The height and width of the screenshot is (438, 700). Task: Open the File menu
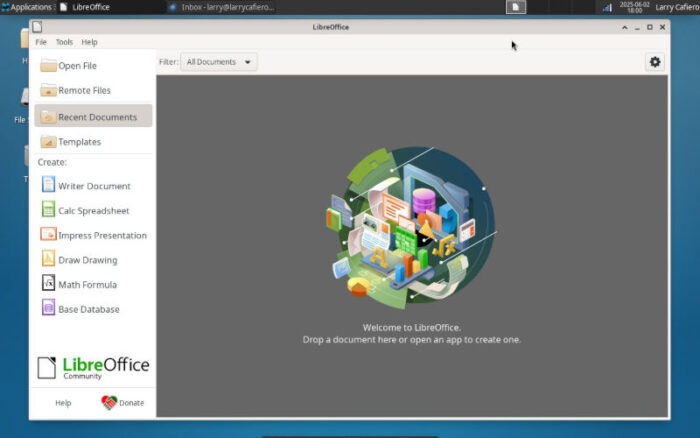pyautogui.click(x=41, y=42)
